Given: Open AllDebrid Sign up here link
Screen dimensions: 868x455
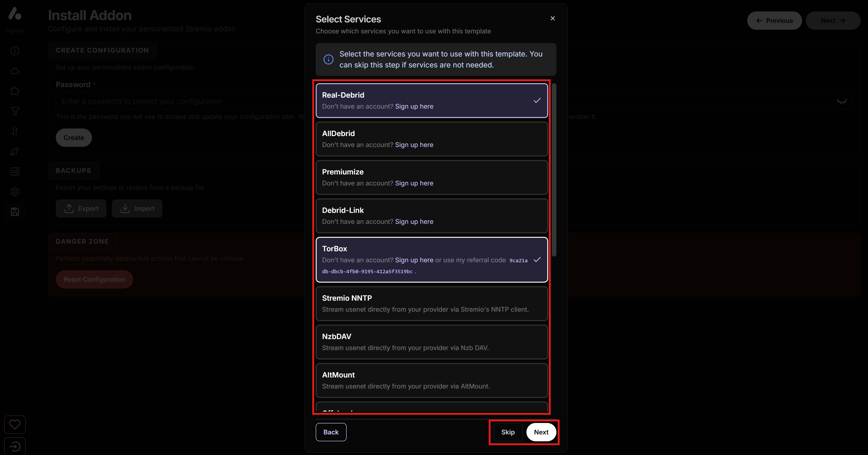Looking at the screenshot, I should [x=414, y=145].
